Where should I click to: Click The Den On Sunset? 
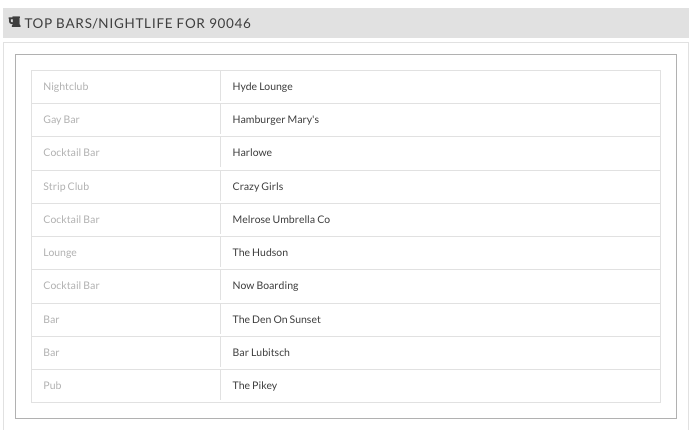(276, 320)
